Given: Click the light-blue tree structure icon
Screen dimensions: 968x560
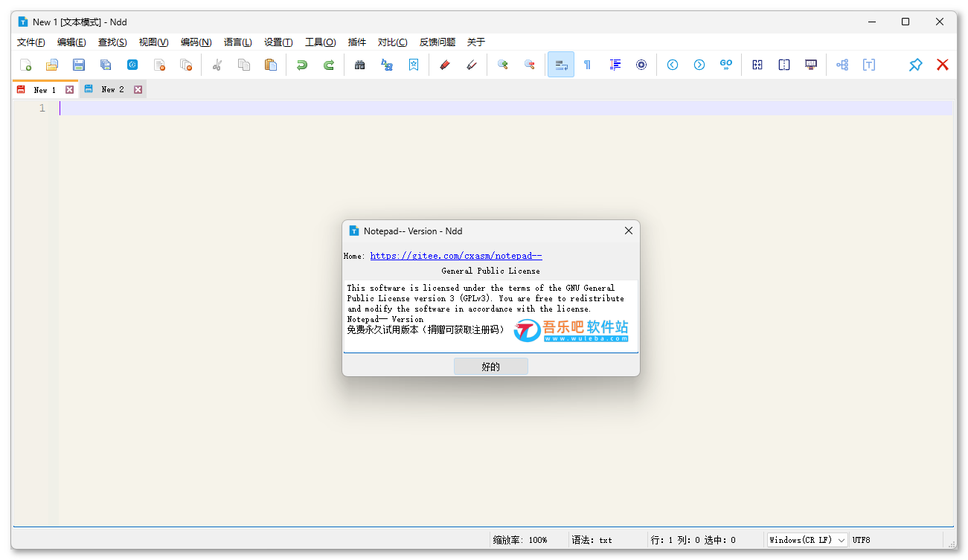Looking at the screenshot, I should (x=842, y=65).
